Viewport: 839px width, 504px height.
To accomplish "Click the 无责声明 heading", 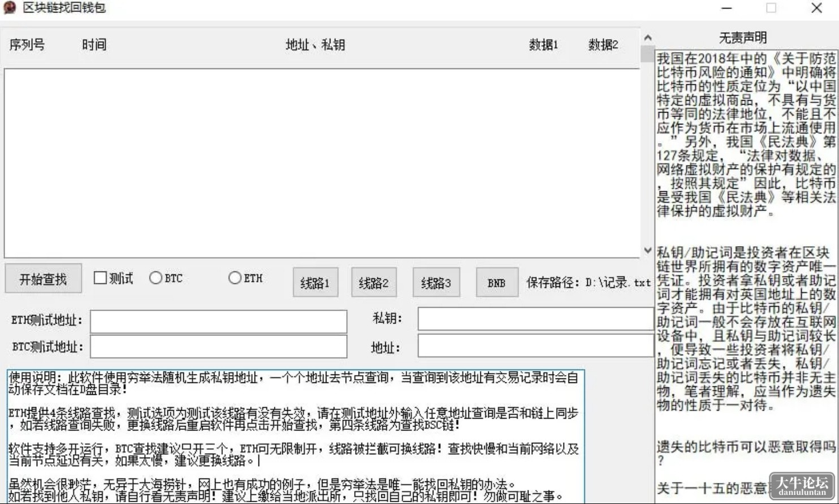I will [x=743, y=38].
